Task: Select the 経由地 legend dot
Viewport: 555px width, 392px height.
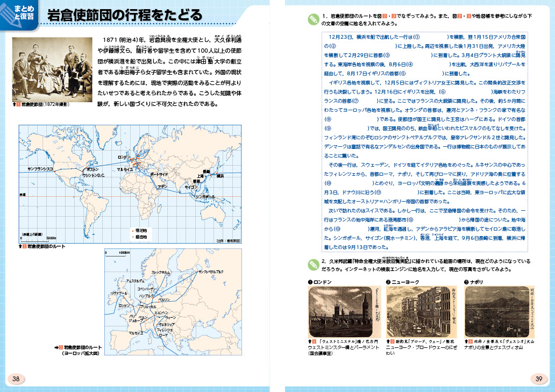Action: (133, 237)
